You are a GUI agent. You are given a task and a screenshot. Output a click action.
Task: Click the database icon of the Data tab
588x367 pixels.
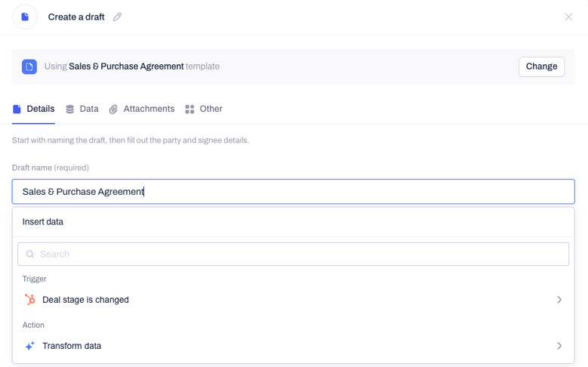point(69,109)
